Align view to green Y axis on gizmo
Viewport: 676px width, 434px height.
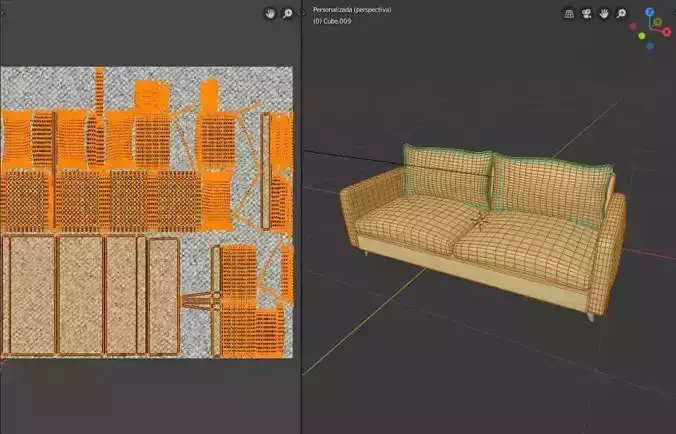point(657,22)
